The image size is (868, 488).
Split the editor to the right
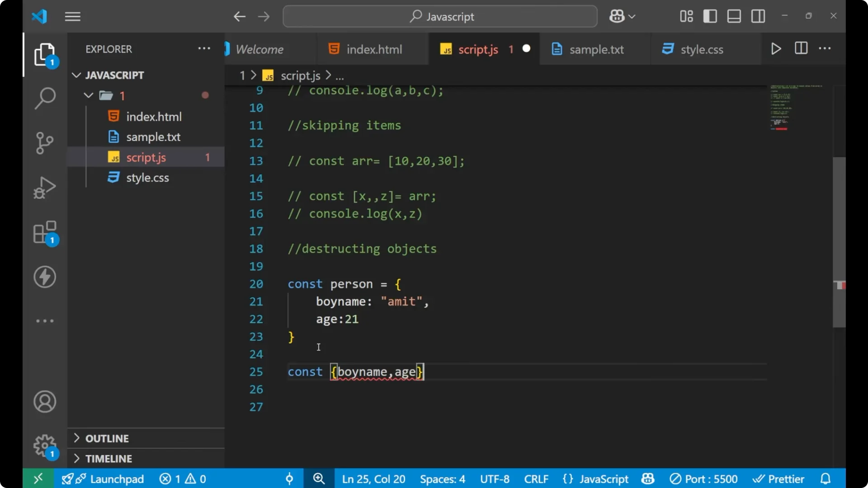point(801,48)
